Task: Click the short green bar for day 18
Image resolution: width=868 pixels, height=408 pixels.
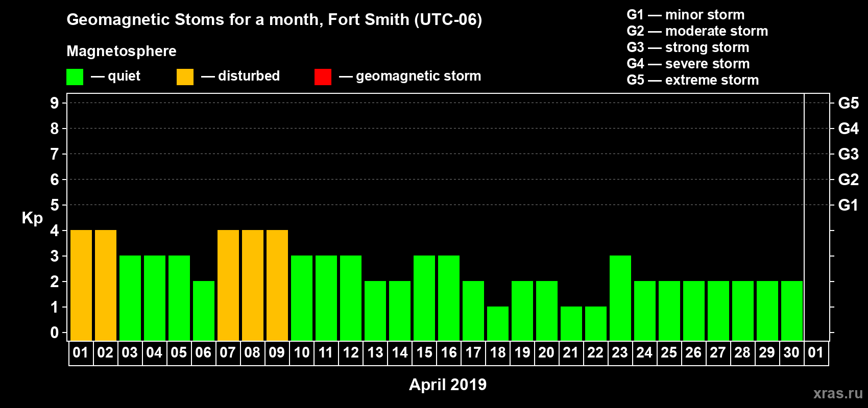Action: tap(498, 324)
